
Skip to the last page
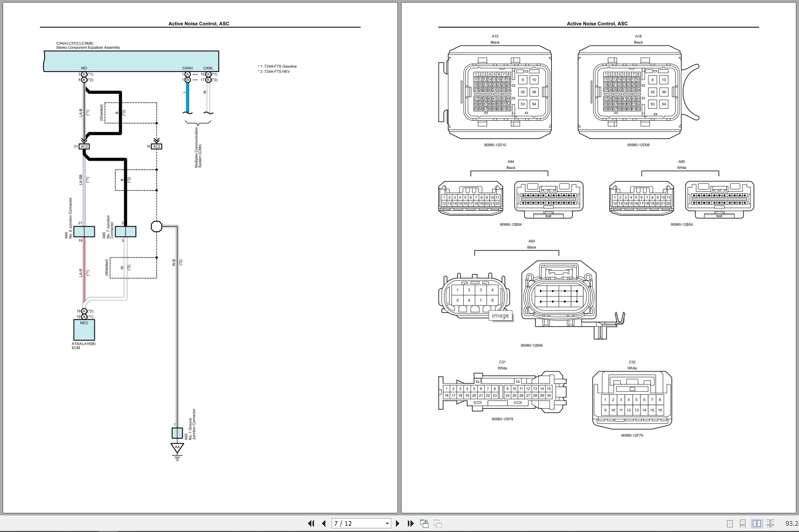pyautogui.click(x=410, y=523)
